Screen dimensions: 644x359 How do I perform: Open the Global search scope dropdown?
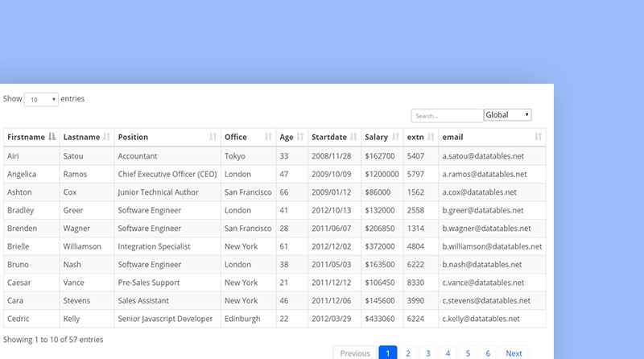(508, 114)
